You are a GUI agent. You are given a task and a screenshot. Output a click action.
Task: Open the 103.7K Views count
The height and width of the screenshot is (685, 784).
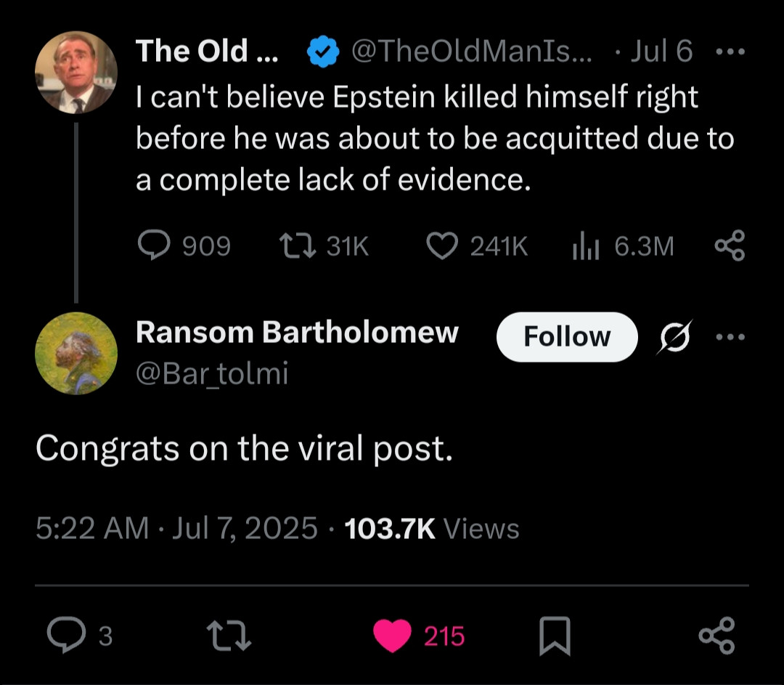[432, 528]
